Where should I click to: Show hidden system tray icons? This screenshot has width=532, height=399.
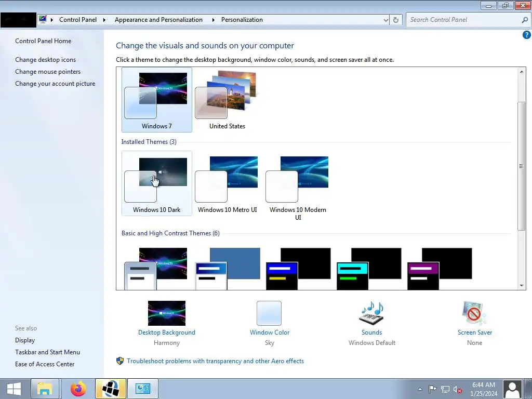tap(420, 389)
